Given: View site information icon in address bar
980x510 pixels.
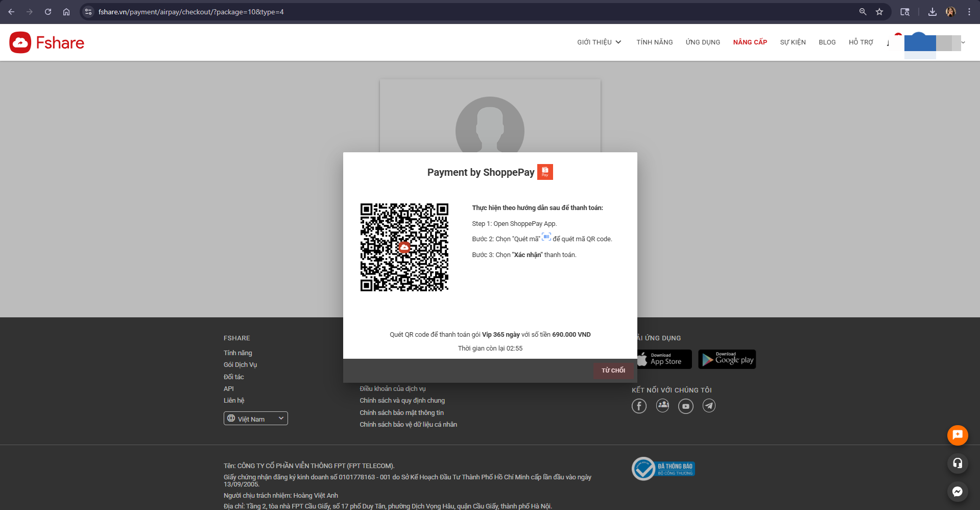Looking at the screenshot, I should (x=88, y=12).
